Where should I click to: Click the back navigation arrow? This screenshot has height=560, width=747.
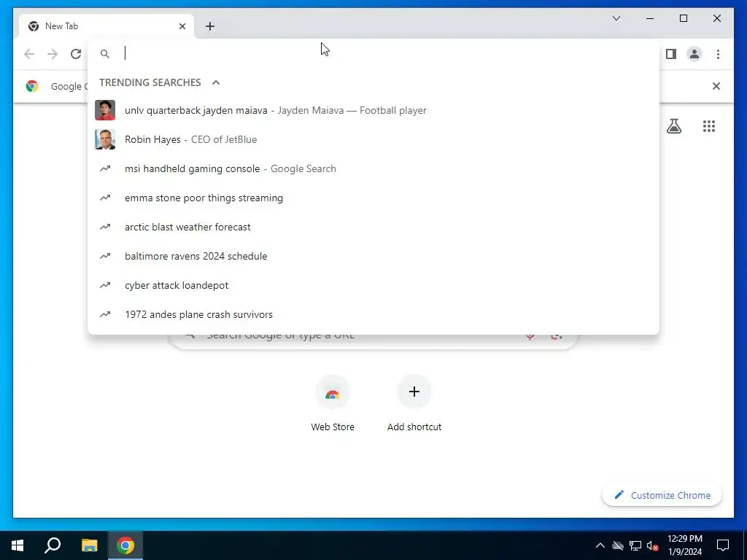click(x=29, y=54)
